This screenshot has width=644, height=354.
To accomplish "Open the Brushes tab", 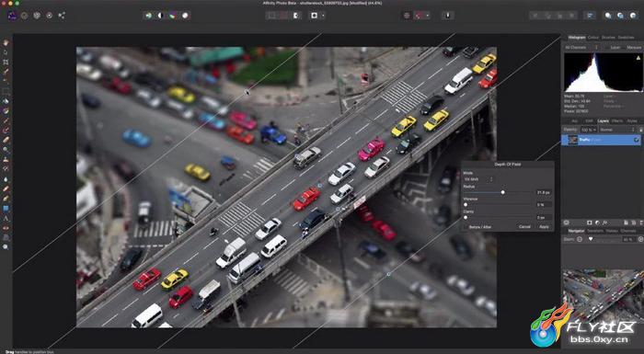I will (608, 38).
